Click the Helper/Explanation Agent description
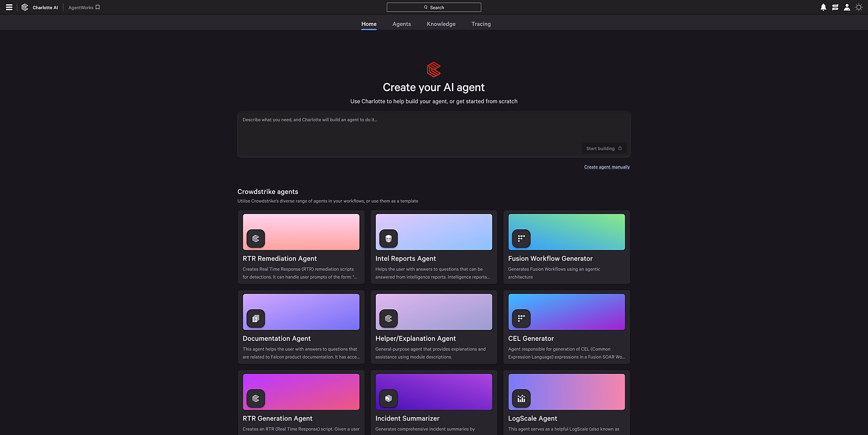 tap(430, 353)
